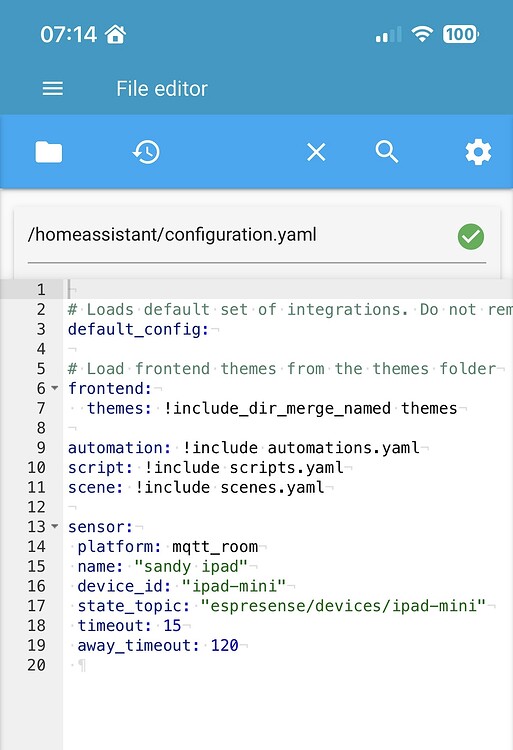Click the 'frontend:' key text
The height and width of the screenshot is (750, 513).
109,388
